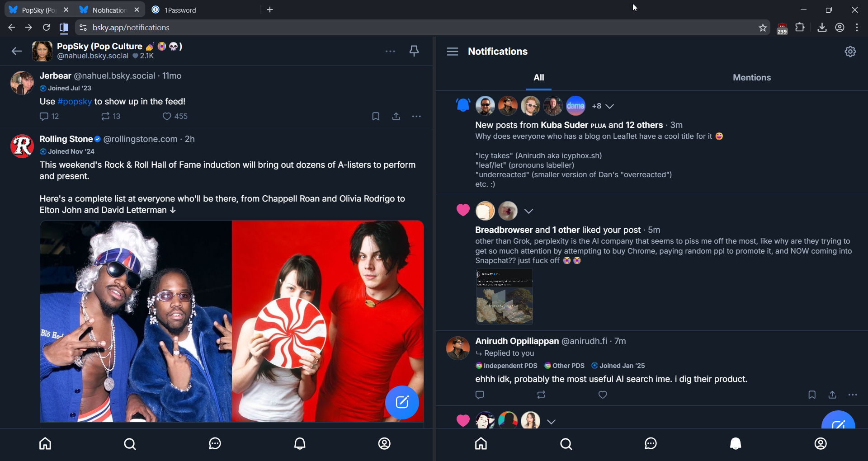Like Anirudh Oppiliappan's reply
The width and height of the screenshot is (868, 461).
603,395
